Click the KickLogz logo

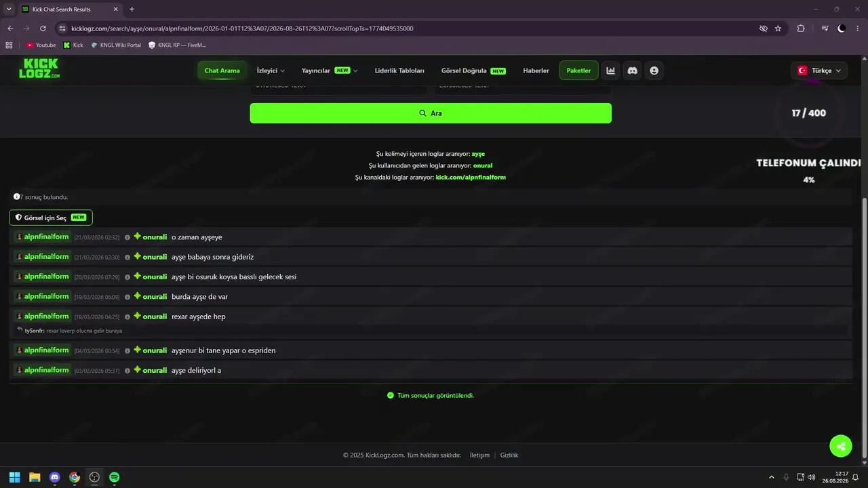point(39,70)
